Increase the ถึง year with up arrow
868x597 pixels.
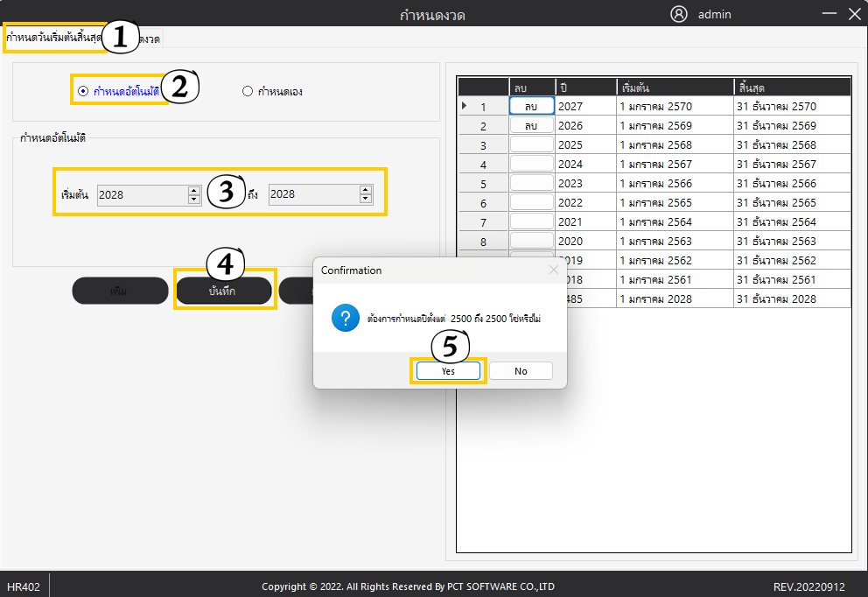(x=366, y=190)
